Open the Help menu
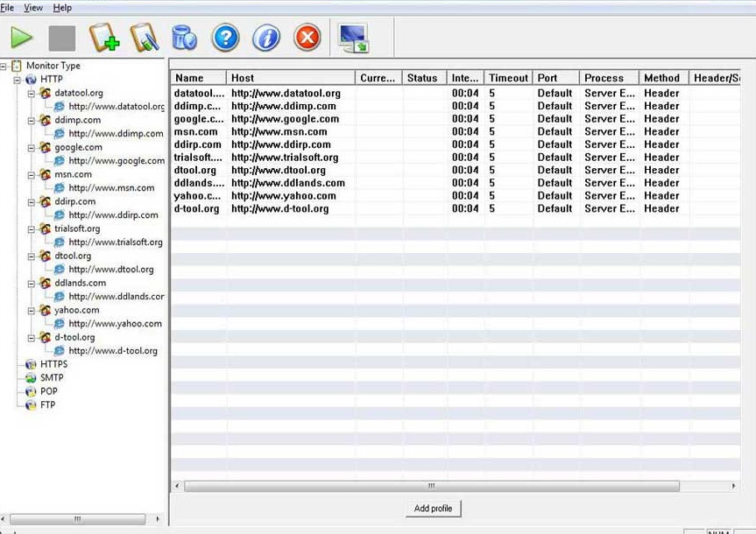Screen dimensions: 756x534 (62, 8)
